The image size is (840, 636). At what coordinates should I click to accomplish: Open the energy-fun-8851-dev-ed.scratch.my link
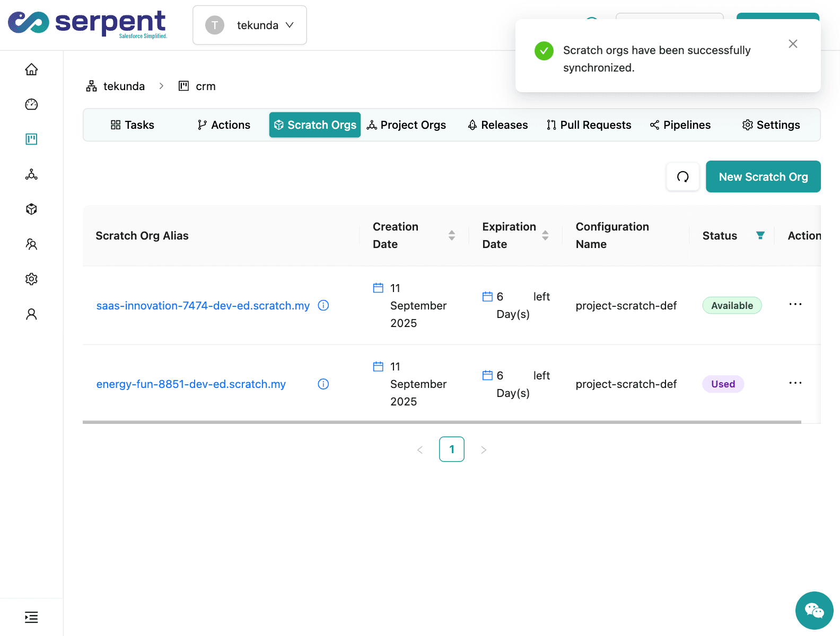pyautogui.click(x=191, y=384)
